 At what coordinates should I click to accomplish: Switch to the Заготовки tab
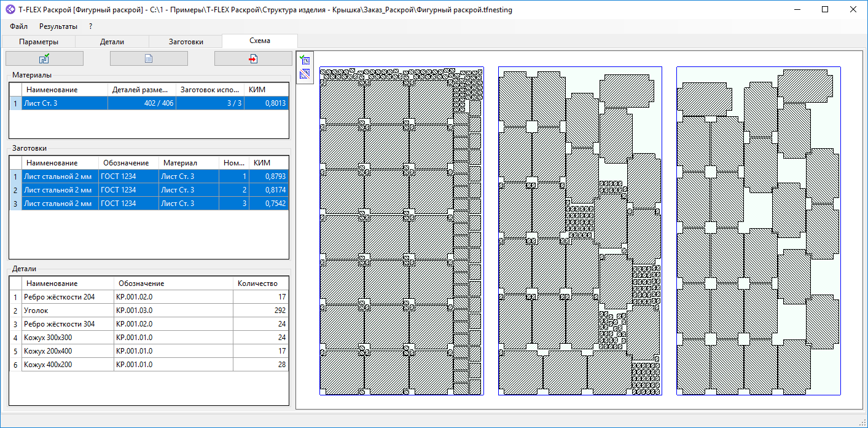[186, 42]
